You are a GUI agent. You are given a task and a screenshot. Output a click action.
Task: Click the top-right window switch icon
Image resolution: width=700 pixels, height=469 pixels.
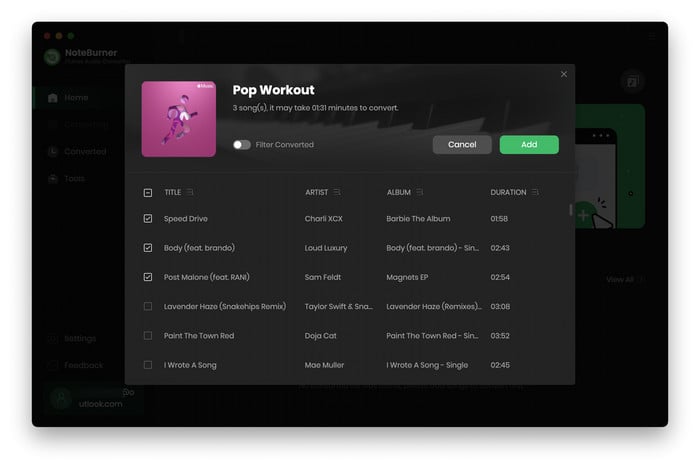point(632,82)
